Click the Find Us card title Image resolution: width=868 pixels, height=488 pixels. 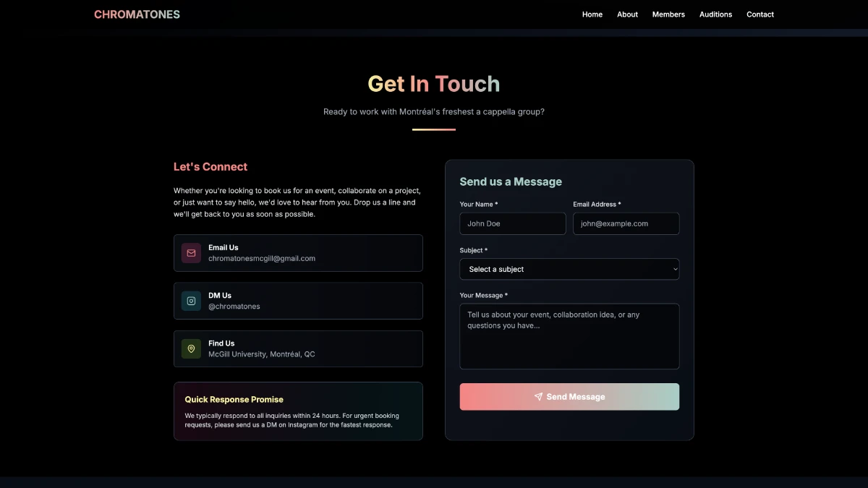tap(221, 343)
